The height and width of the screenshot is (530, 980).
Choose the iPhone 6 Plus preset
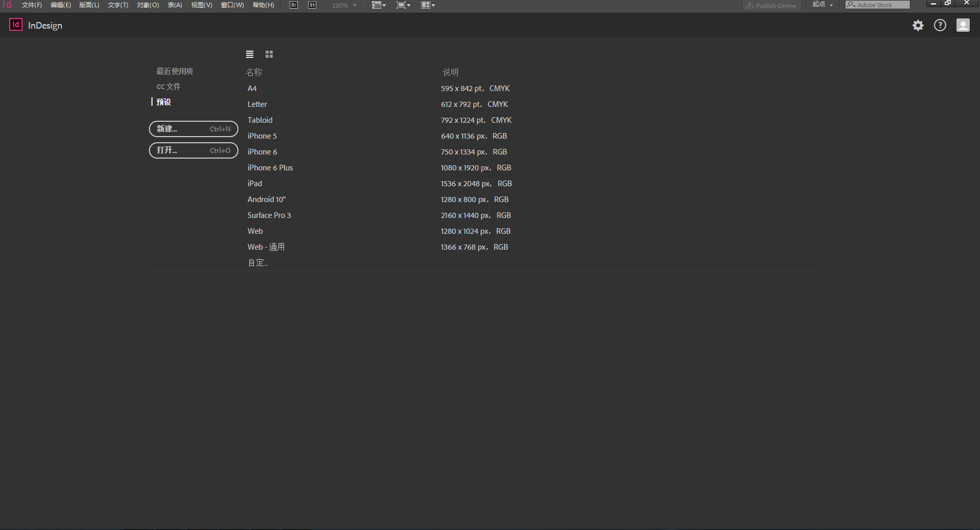tap(270, 168)
